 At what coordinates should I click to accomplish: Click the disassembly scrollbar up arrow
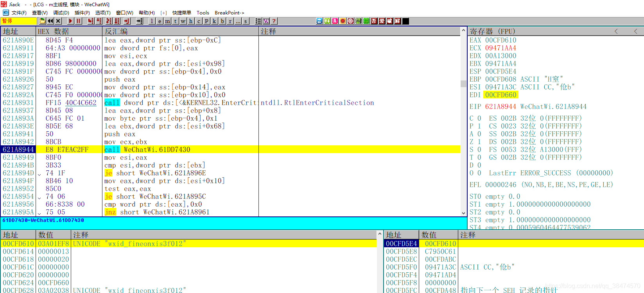click(x=463, y=30)
